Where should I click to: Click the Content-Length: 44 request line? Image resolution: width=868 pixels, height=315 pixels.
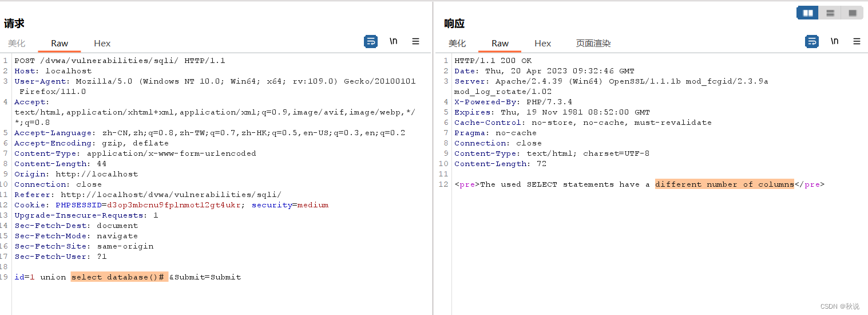[61, 164]
